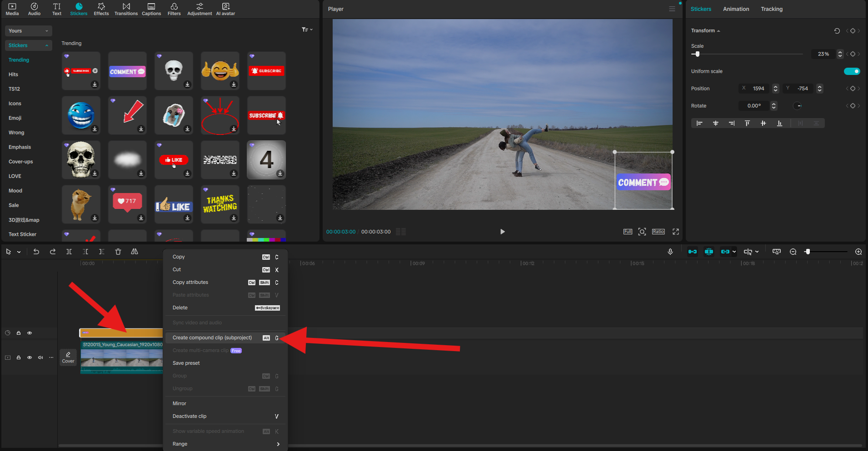Zoom out the timeline with minus icon

(x=793, y=252)
